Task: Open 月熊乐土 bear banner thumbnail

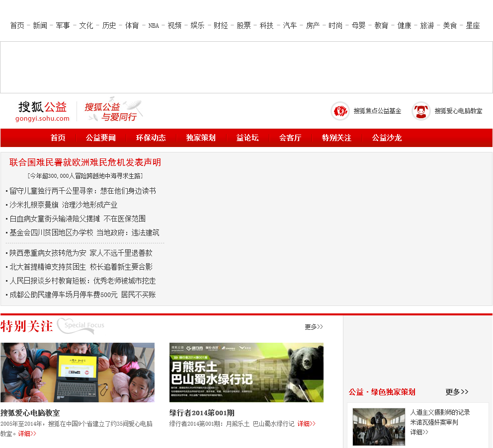Action: click(246, 373)
